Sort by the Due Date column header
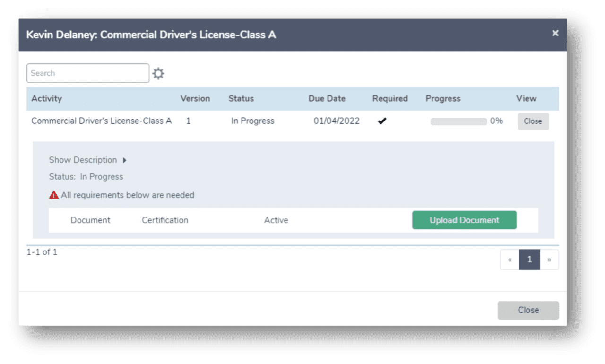Viewport: 605px width, 364px height. [x=327, y=98]
